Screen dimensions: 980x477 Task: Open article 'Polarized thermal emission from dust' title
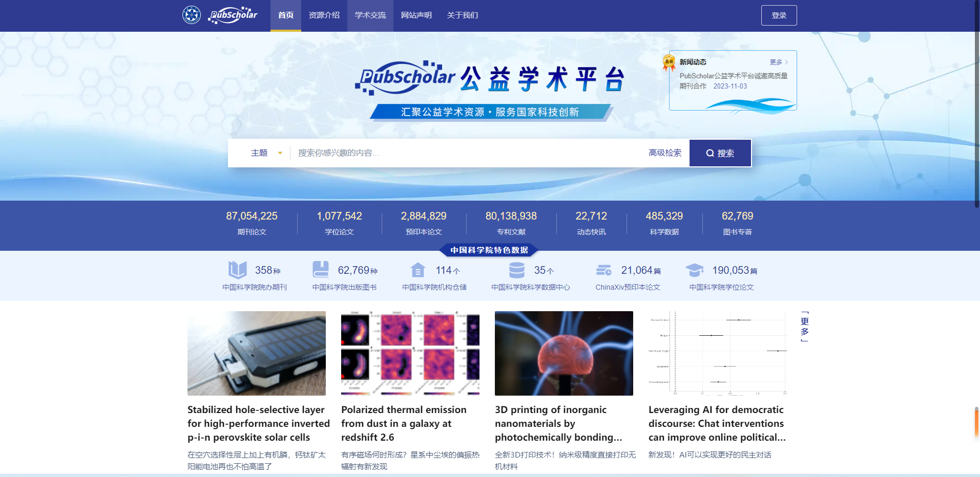pos(404,423)
